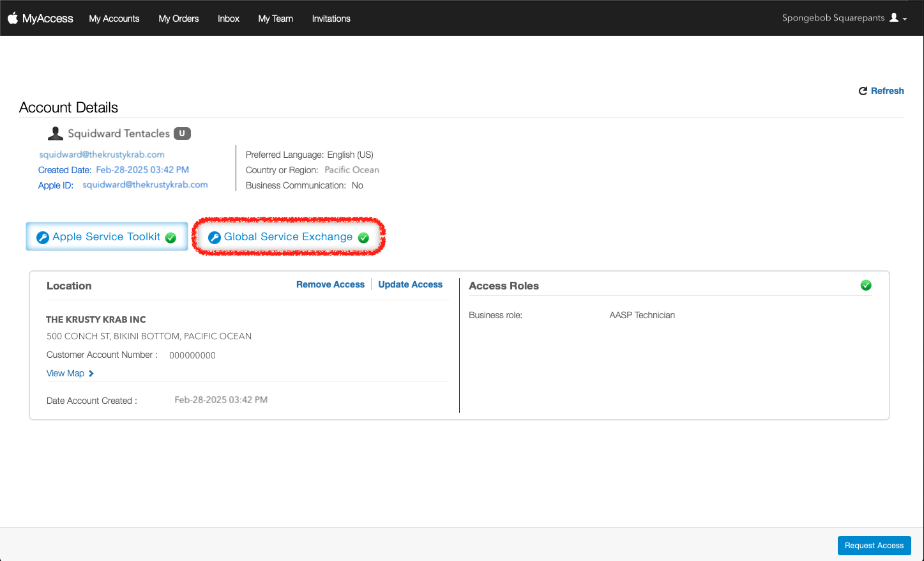Go to My Orders

coord(179,19)
